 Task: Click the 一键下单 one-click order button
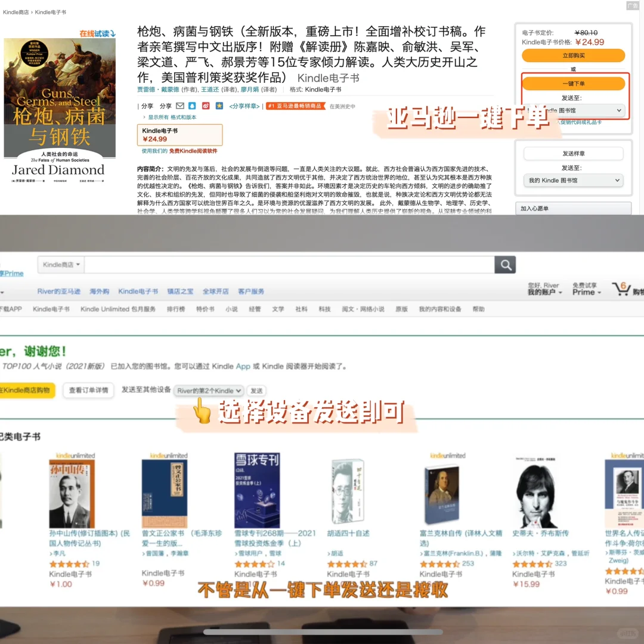[574, 83]
